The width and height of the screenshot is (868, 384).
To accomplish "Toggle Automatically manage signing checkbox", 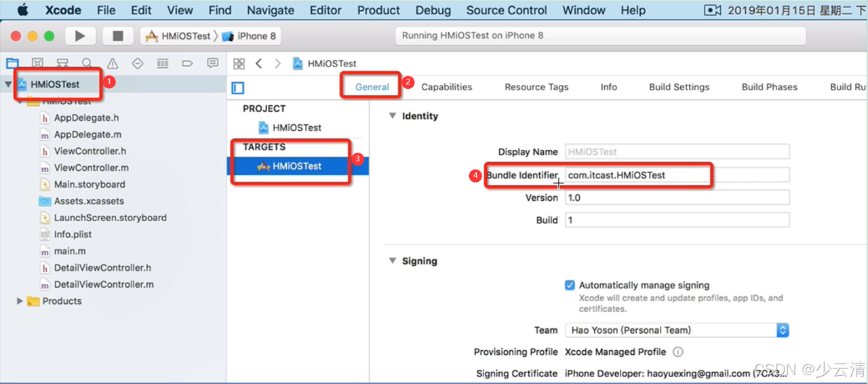I will pos(570,286).
